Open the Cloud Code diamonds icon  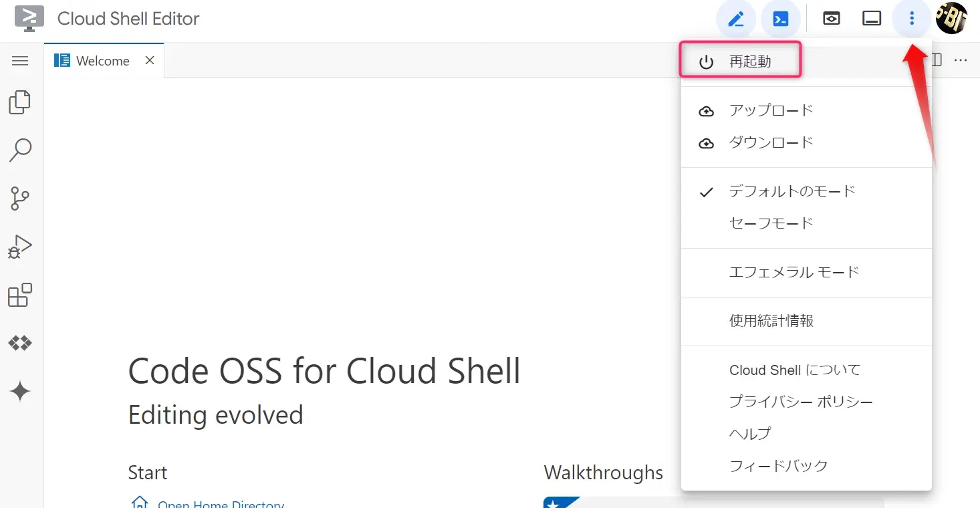[20, 344]
